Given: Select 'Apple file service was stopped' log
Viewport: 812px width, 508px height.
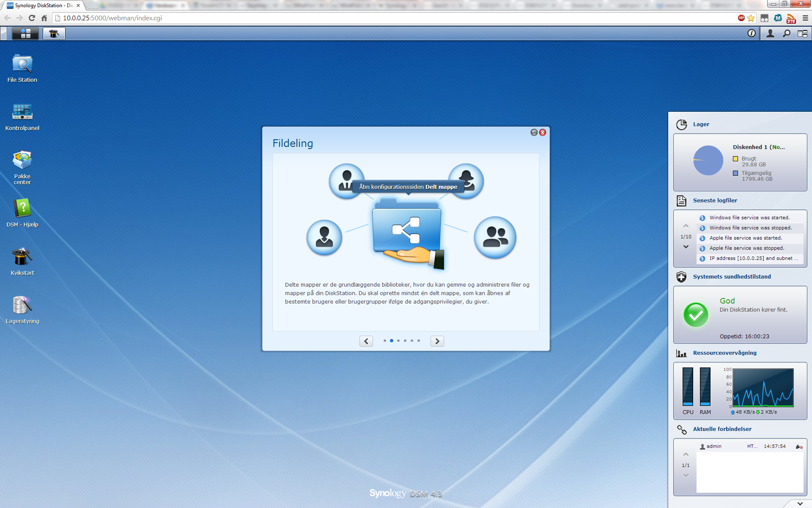Looking at the screenshot, I should pyautogui.click(x=750, y=248).
